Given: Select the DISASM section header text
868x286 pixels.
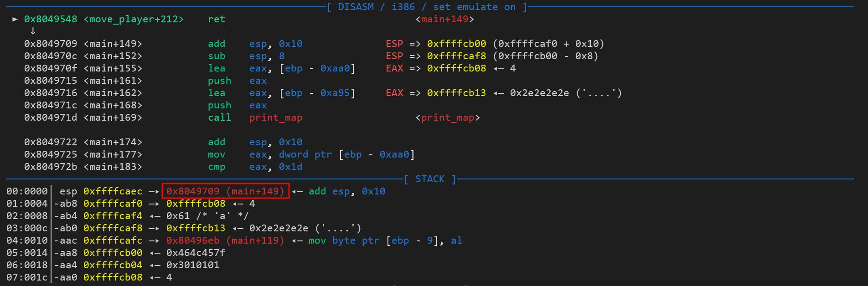Looking at the screenshot, I should point(427,7).
